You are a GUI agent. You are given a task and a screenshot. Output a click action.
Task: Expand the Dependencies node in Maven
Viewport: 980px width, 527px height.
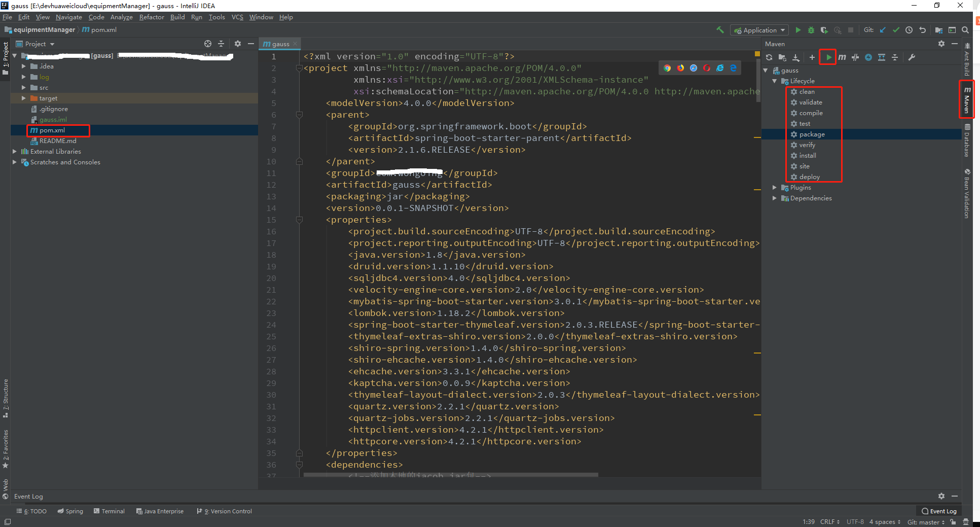coord(775,198)
